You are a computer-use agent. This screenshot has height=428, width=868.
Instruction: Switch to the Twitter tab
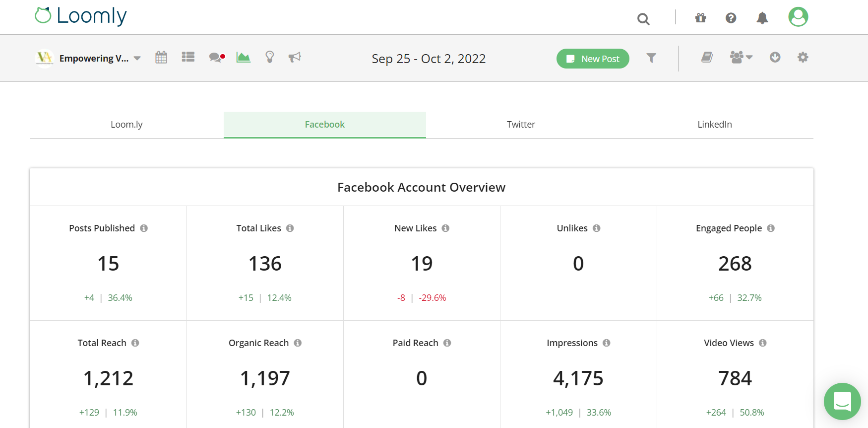(x=521, y=125)
